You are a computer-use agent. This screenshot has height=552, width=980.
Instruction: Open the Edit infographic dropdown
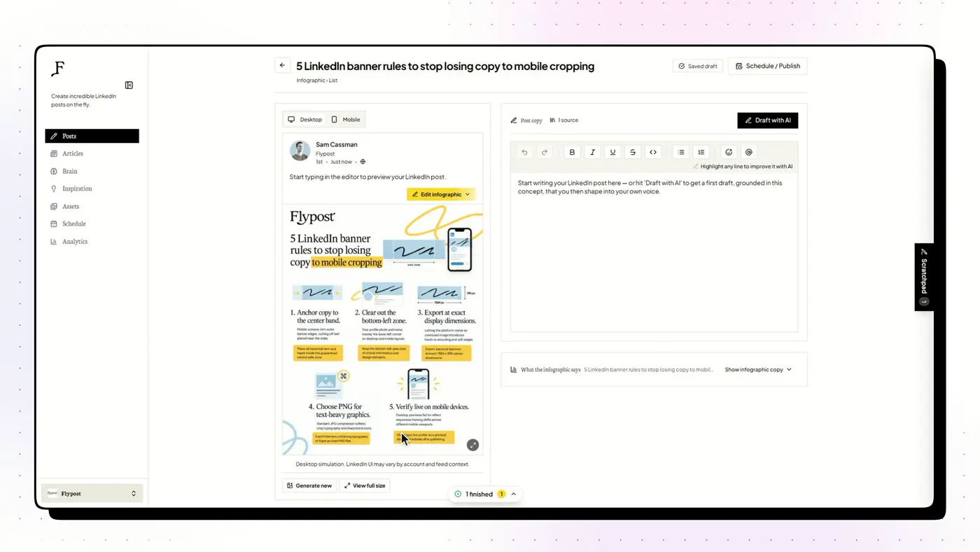(x=442, y=194)
